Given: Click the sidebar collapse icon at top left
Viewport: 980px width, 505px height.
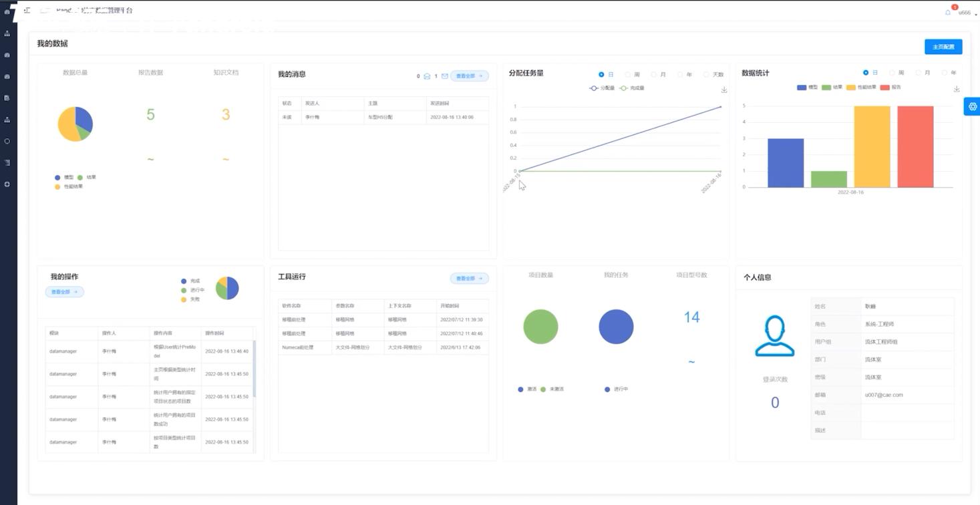Looking at the screenshot, I should point(27,11).
